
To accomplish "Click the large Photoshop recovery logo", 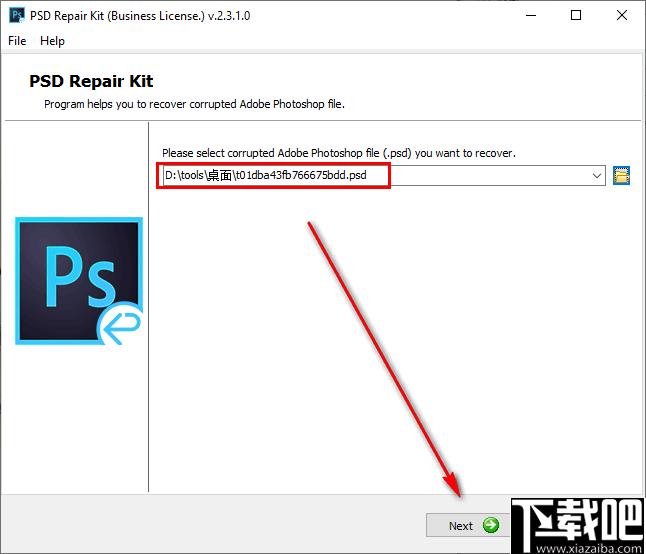I will pyautogui.click(x=79, y=281).
